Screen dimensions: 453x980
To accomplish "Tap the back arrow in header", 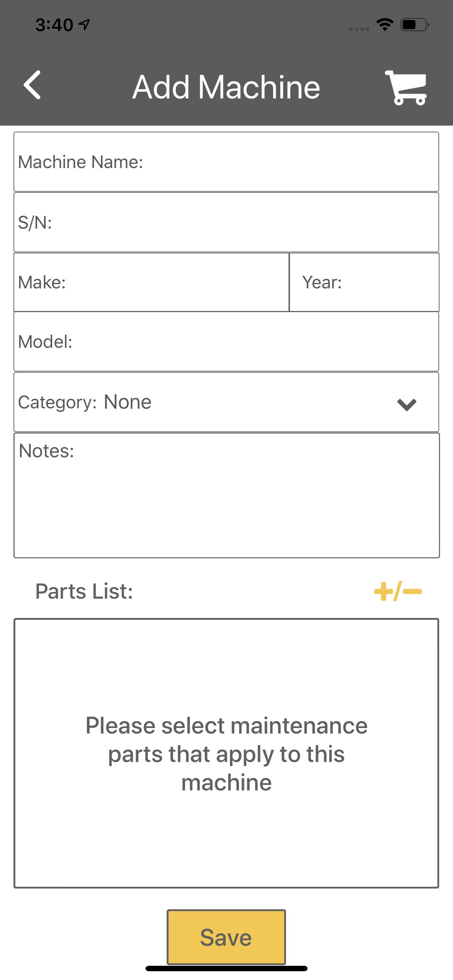I will (x=32, y=85).
